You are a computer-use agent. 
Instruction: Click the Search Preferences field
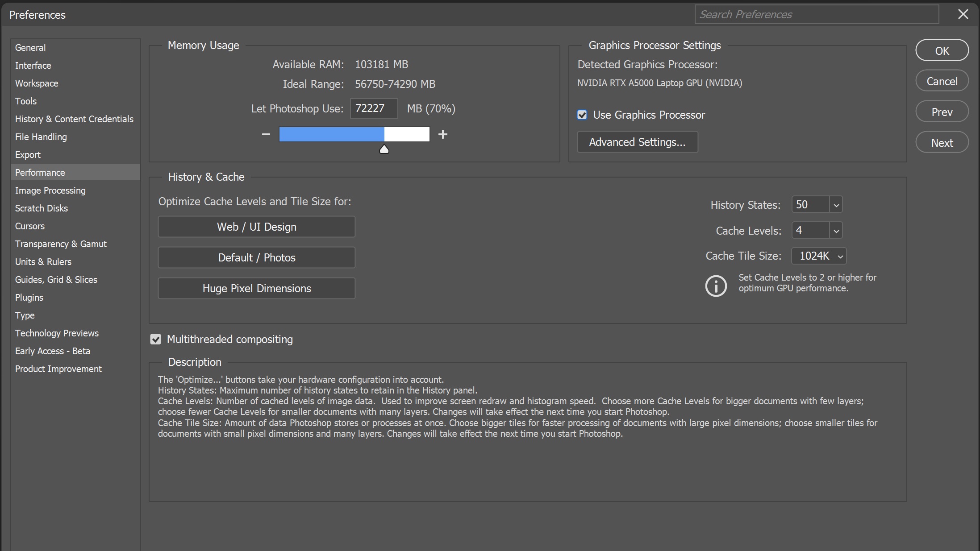pos(816,14)
